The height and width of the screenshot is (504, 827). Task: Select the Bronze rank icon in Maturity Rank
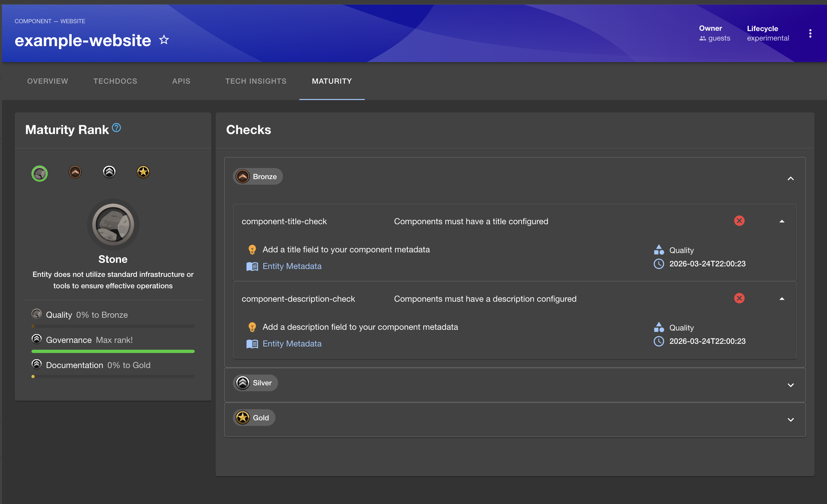(75, 172)
